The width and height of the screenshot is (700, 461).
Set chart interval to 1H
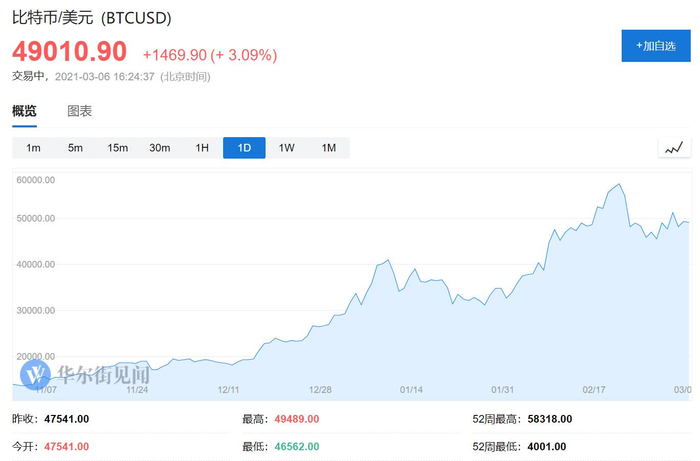tap(202, 148)
